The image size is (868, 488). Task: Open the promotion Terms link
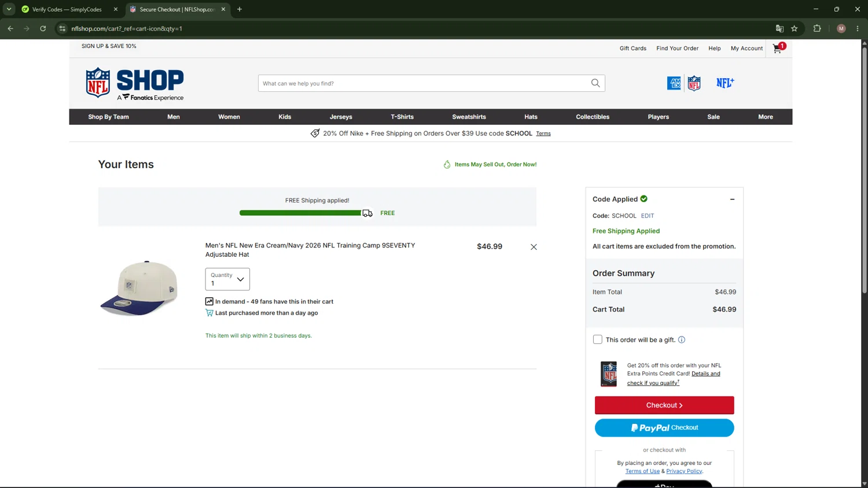coord(543,134)
